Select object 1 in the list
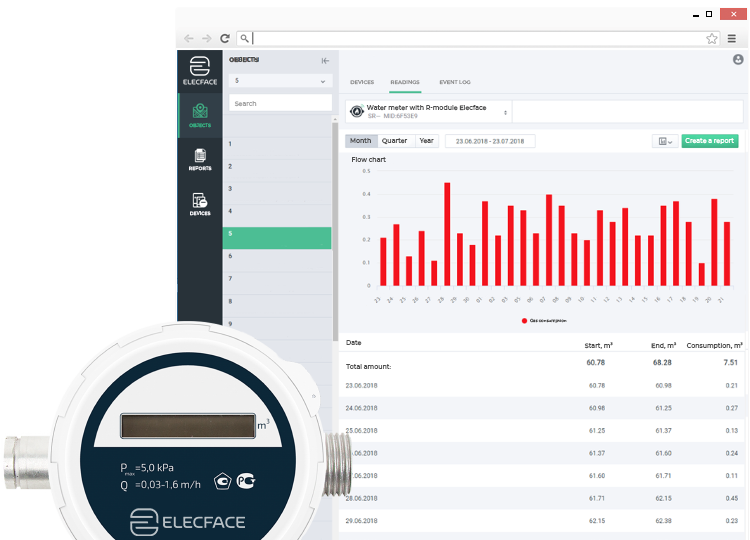The height and width of the screenshot is (540, 750). point(277,148)
